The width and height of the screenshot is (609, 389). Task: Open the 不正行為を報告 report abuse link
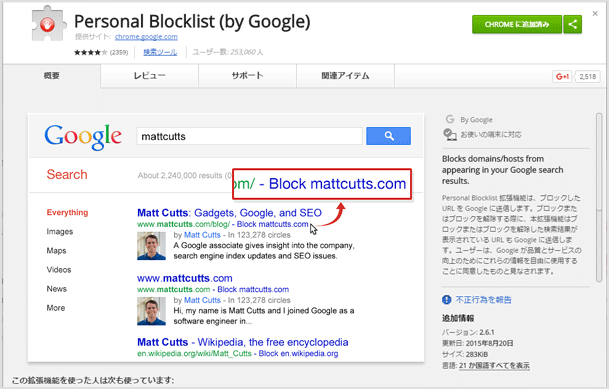(x=484, y=300)
